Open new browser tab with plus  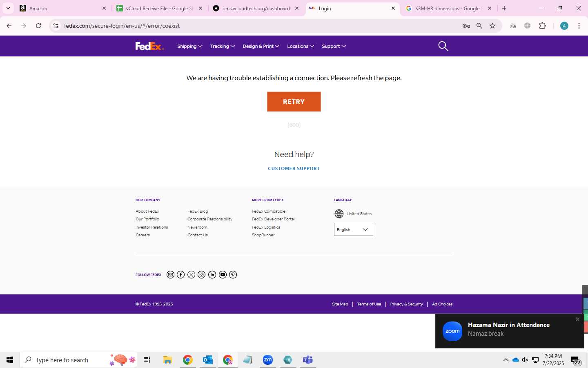tap(504, 8)
